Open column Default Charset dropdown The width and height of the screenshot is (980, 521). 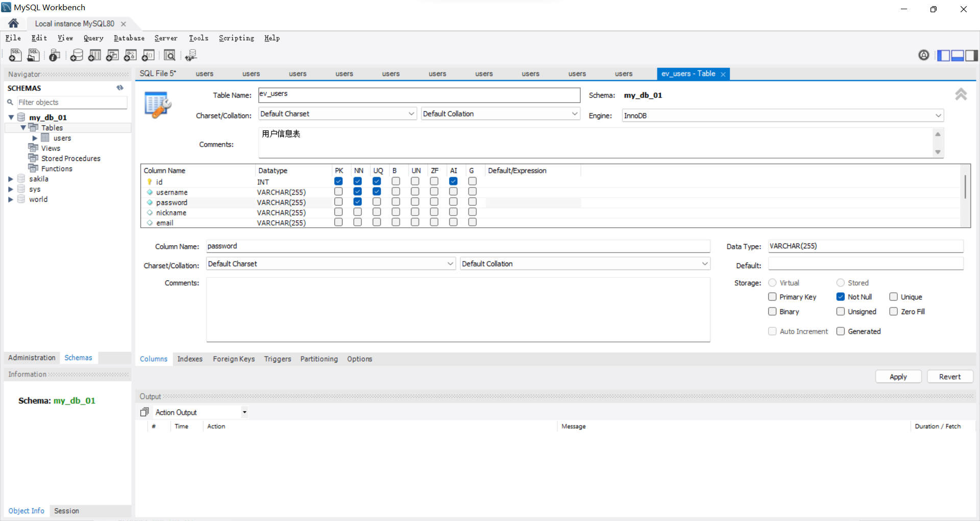(331, 264)
